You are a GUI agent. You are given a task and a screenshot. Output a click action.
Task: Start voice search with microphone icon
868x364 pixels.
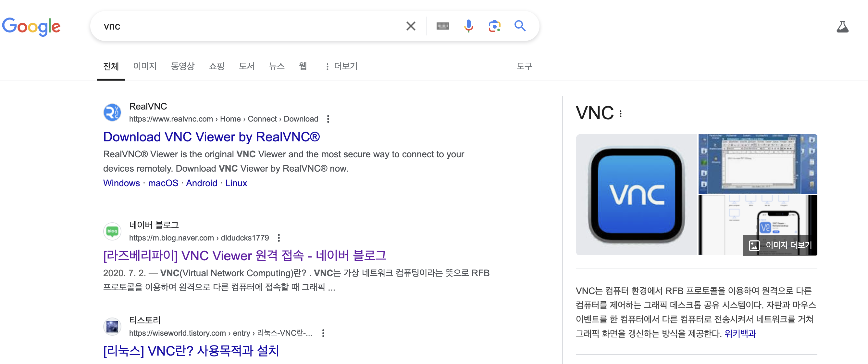[x=468, y=26]
